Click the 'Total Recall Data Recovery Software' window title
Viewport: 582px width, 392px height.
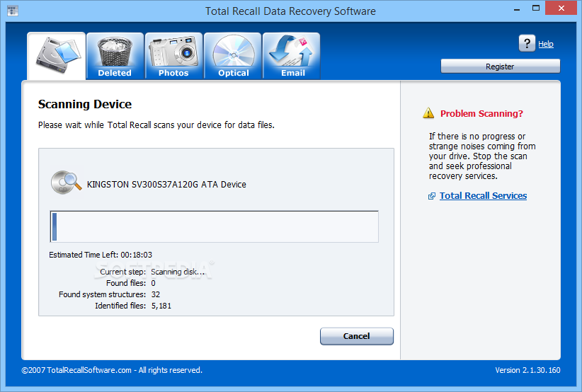pos(290,11)
